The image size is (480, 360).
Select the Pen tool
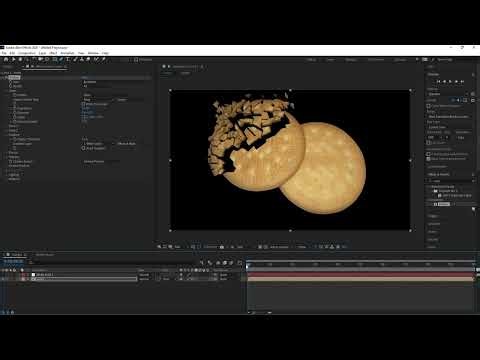click(x=61, y=59)
